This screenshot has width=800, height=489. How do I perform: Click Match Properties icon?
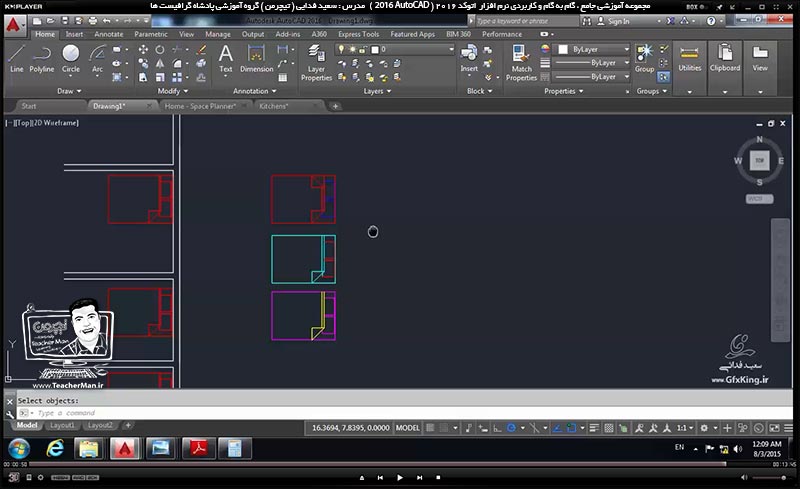(x=521, y=63)
